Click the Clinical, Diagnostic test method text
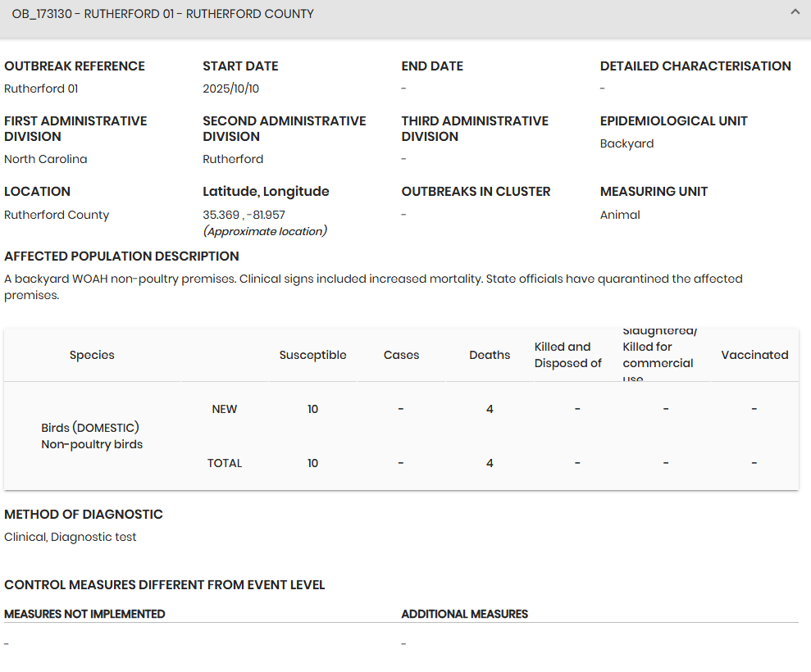The height and width of the screenshot is (672, 811). 70,537
